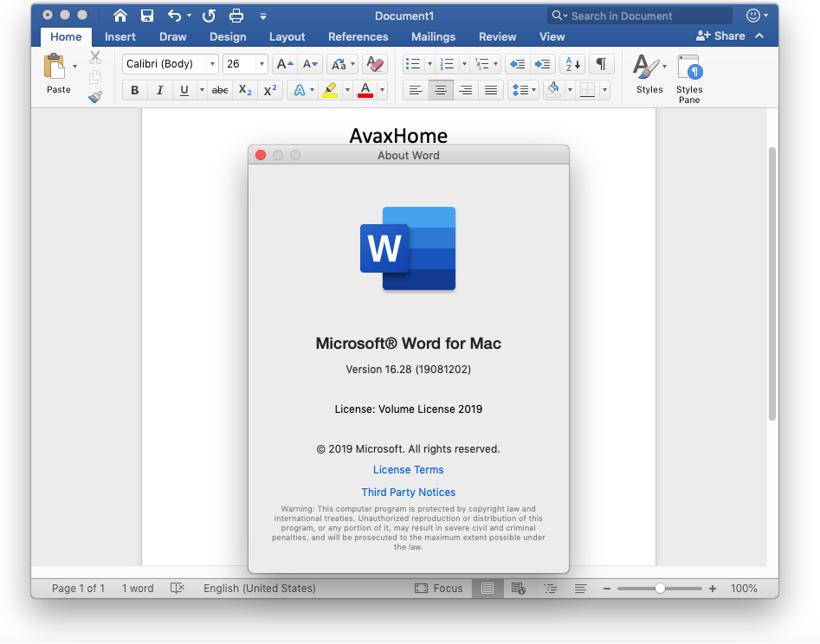Open the Styles gallery
Image resolution: width=820 pixels, height=644 pixels.
coord(649,74)
